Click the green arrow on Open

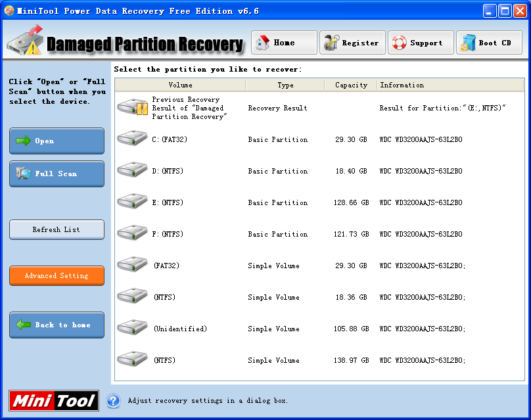[24, 141]
